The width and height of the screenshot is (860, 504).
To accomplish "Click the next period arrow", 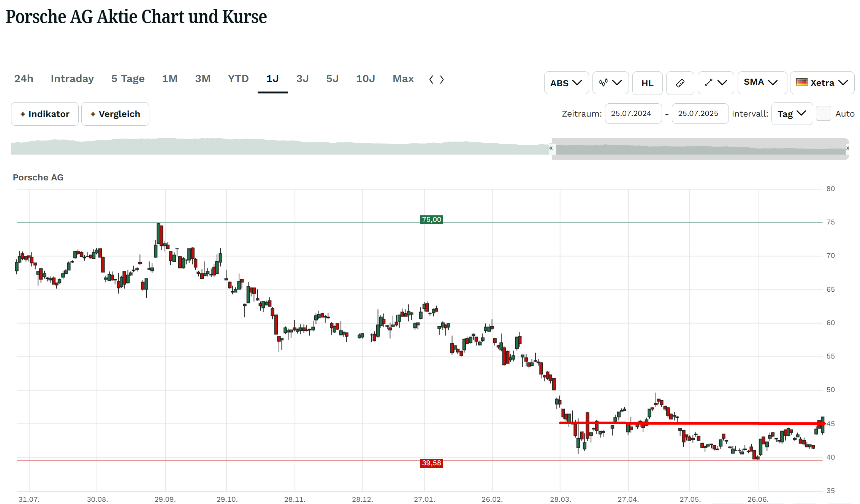I will pos(442,79).
